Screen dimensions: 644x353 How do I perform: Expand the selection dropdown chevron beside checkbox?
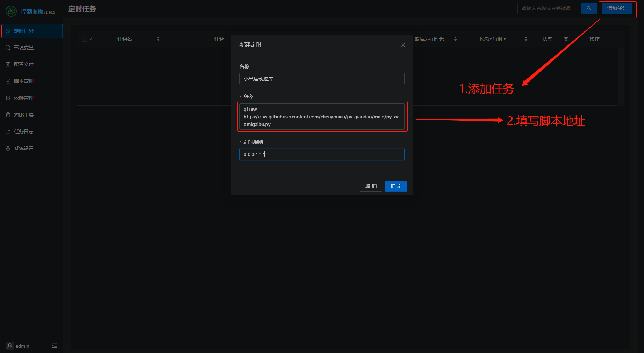(91, 39)
